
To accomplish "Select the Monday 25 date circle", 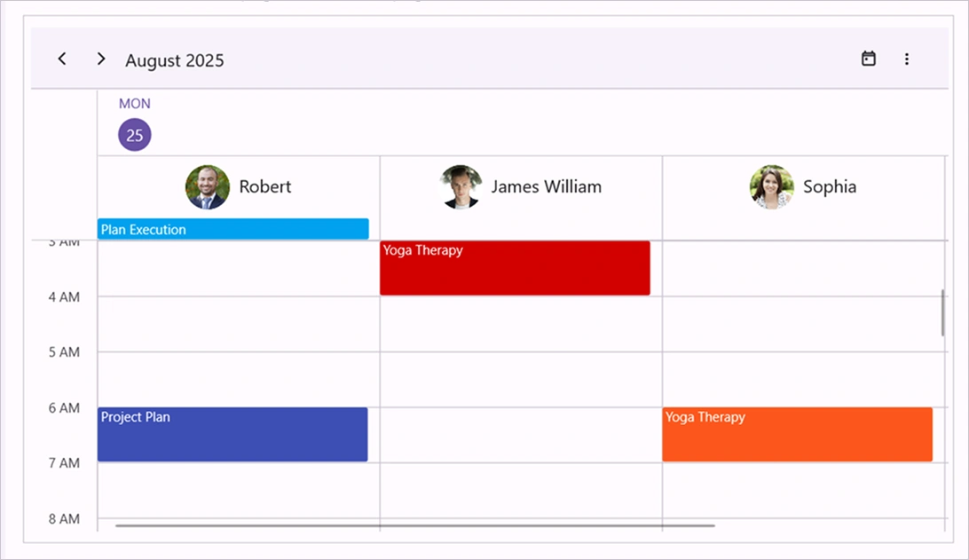I will [x=134, y=134].
